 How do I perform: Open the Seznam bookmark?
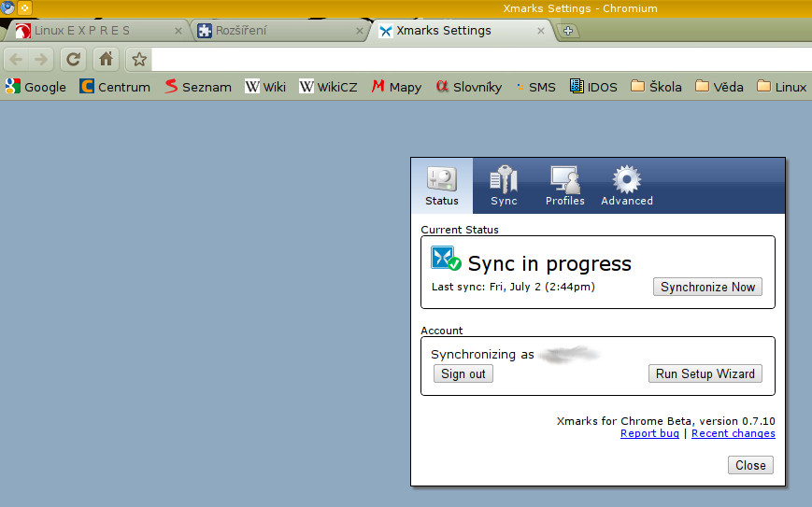[198, 87]
